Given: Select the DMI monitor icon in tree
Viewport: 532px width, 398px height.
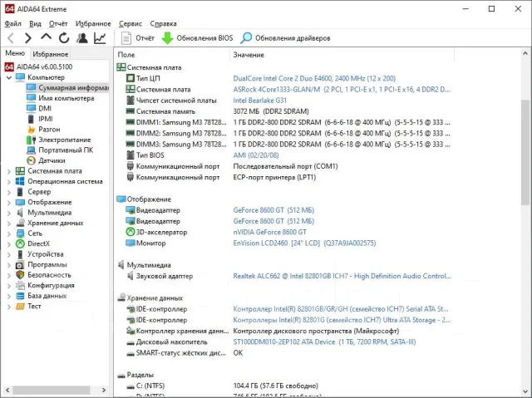Looking at the screenshot, I should tap(31, 109).
